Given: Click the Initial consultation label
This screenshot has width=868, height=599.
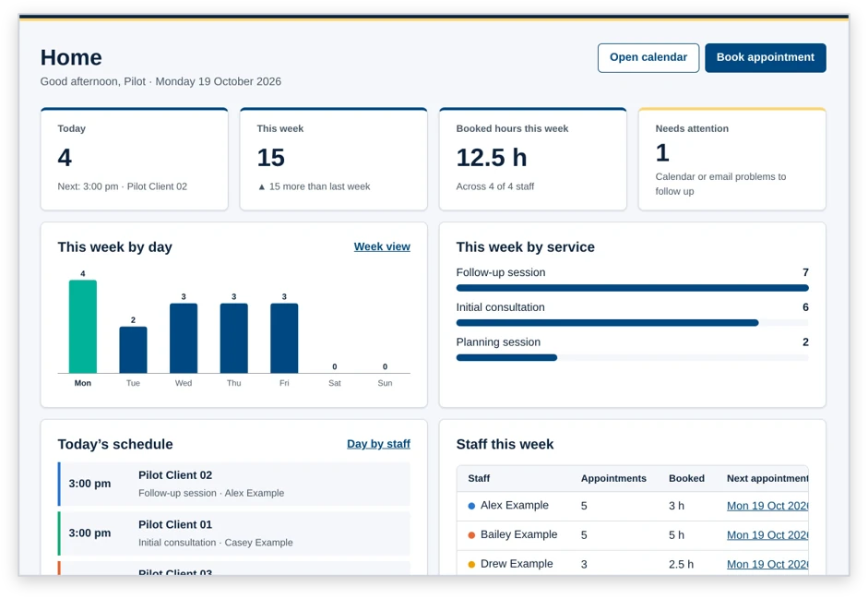Looking at the screenshot, I should pos(501,307).
